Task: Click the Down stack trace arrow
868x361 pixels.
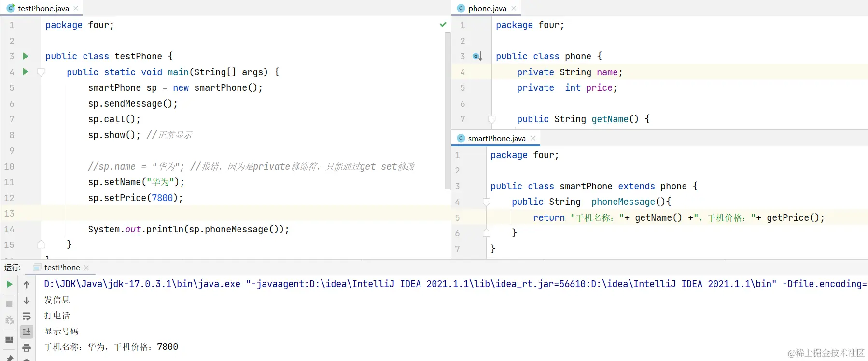Action: click(27, 301)
